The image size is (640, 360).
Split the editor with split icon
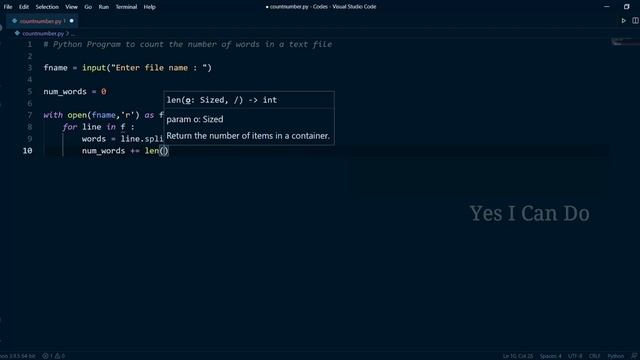[636, 21]
